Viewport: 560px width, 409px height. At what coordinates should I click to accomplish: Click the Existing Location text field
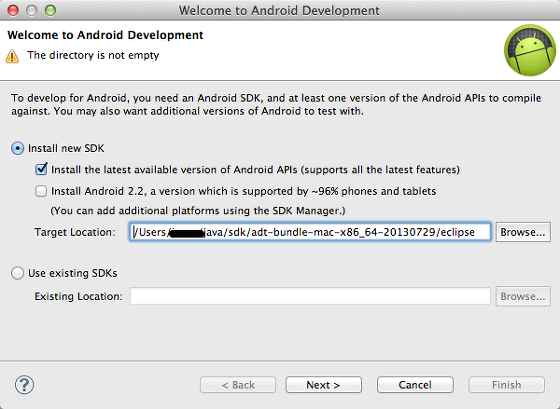[x=310, y=296]
